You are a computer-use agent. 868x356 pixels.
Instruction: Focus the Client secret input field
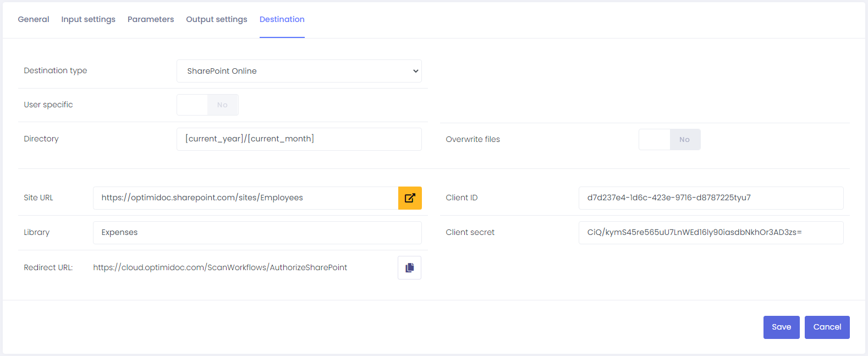pyautogui.click(x=711, y=233)
